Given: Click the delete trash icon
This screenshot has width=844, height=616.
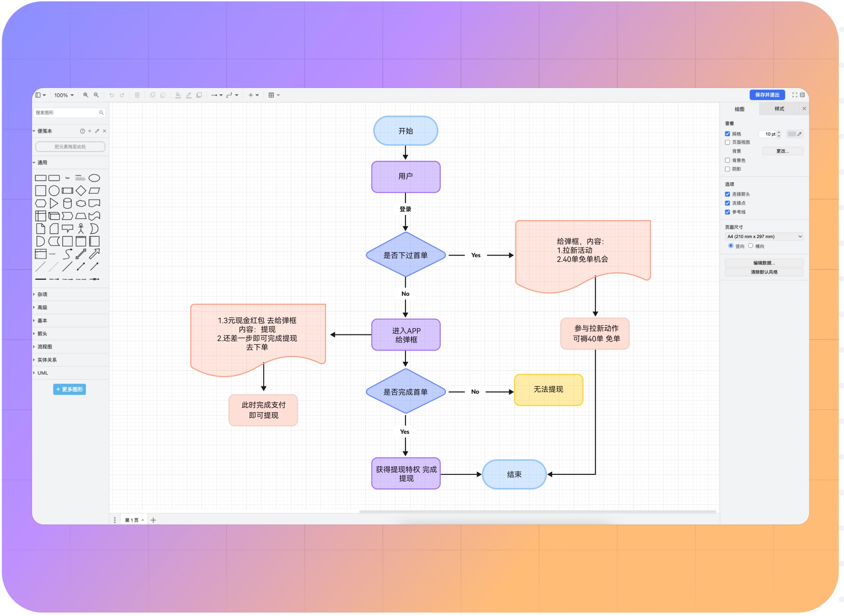Looking at the screenshot, I should coord(137,95).
